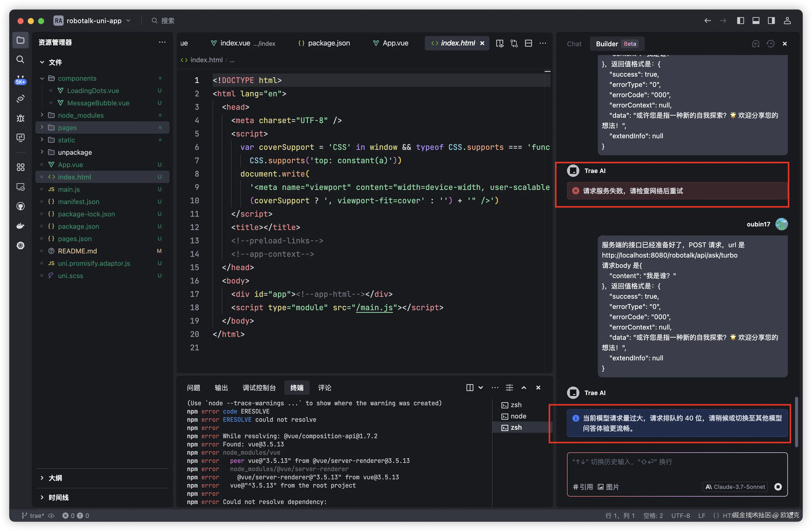This screenshot has width=812, height=531.
Task: Open the GitHub panel in sidebar
Action: [21, 206]
